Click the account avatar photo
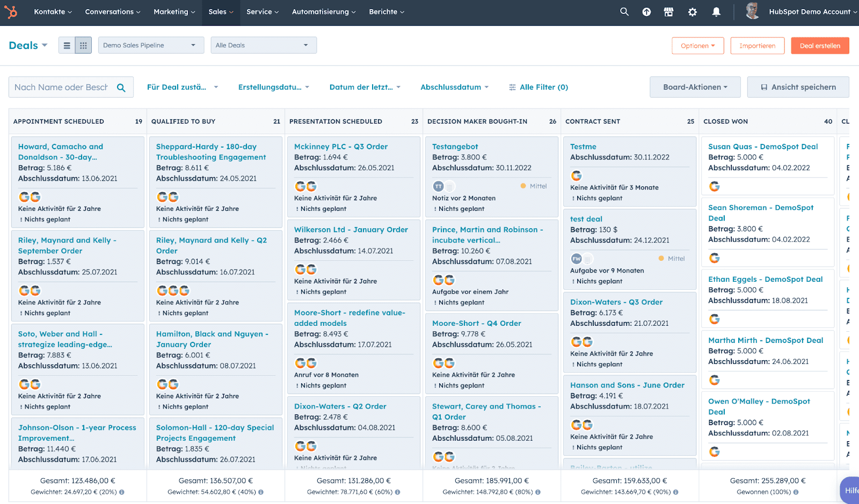The image size is (859, 504). [753, 11]
